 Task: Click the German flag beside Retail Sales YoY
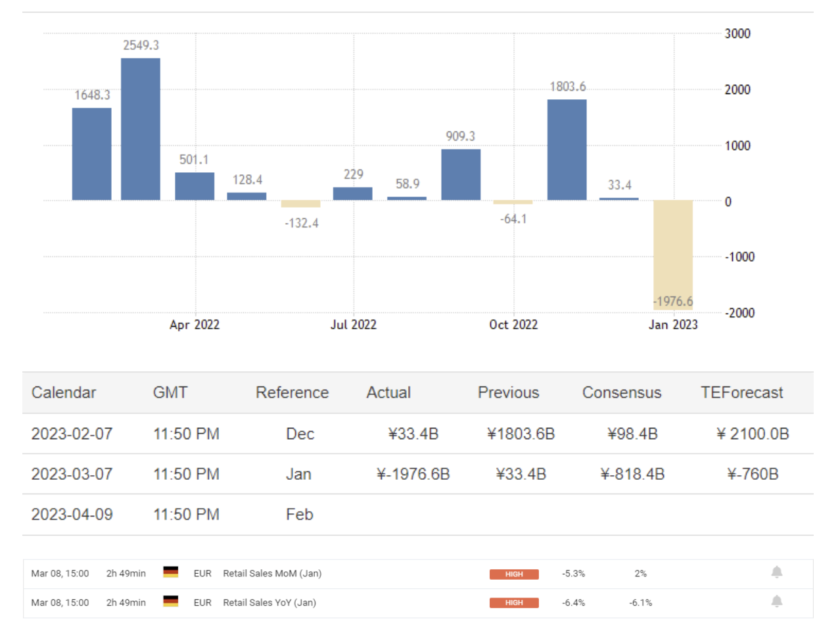point(171,601)
